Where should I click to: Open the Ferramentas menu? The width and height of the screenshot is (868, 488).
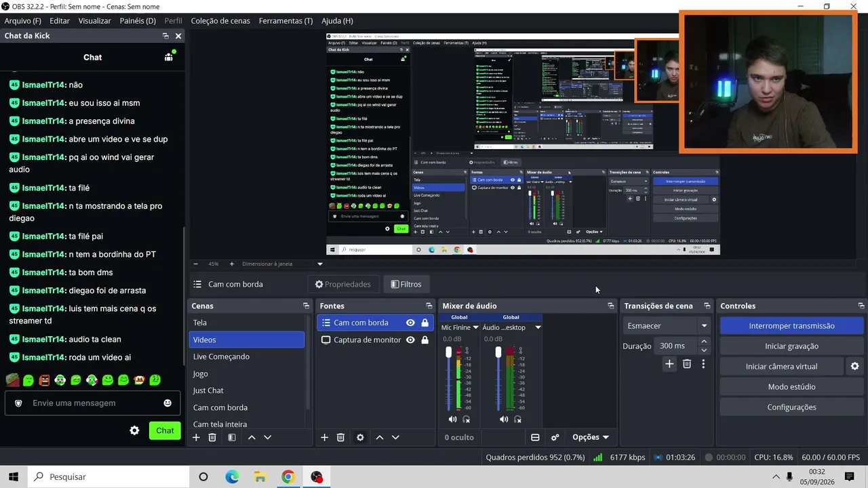pyautogui.click(x=285, y=20)
